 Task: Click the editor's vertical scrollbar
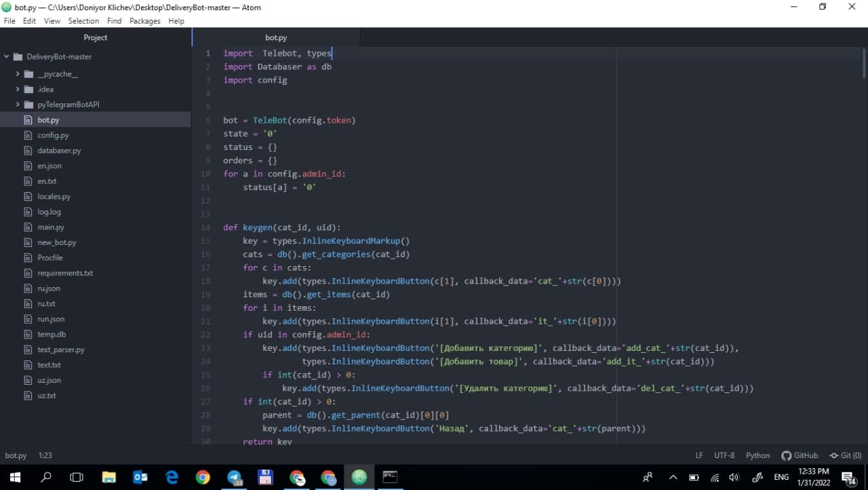864,61
